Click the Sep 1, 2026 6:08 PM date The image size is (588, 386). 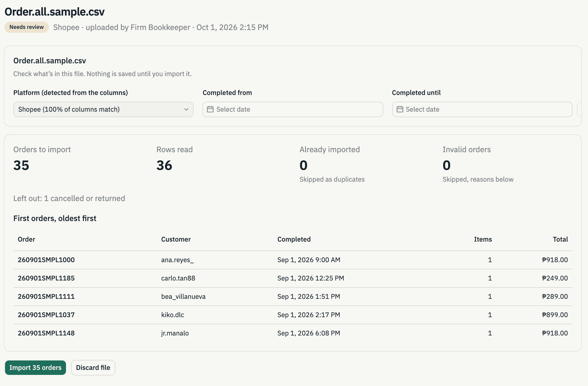309,333
